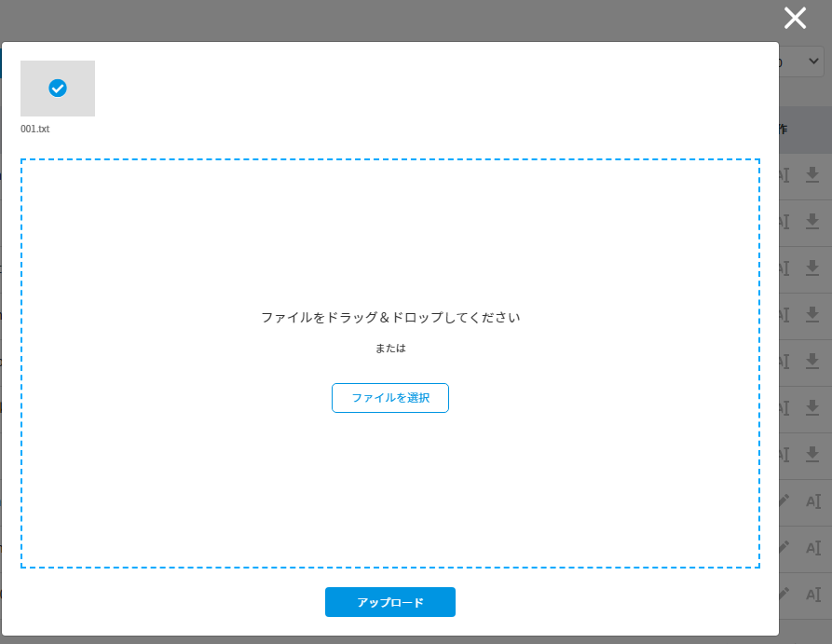
Task: Download the file in the third row
Action: click(x=812, y=267)
